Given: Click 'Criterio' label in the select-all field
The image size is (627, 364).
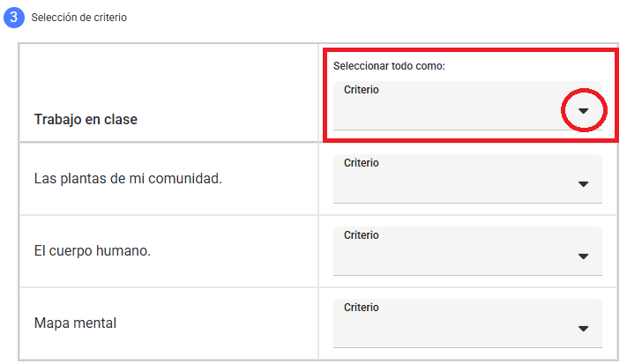Looking at the screenshot, I should pyautogui.click(x=361, y=90).
